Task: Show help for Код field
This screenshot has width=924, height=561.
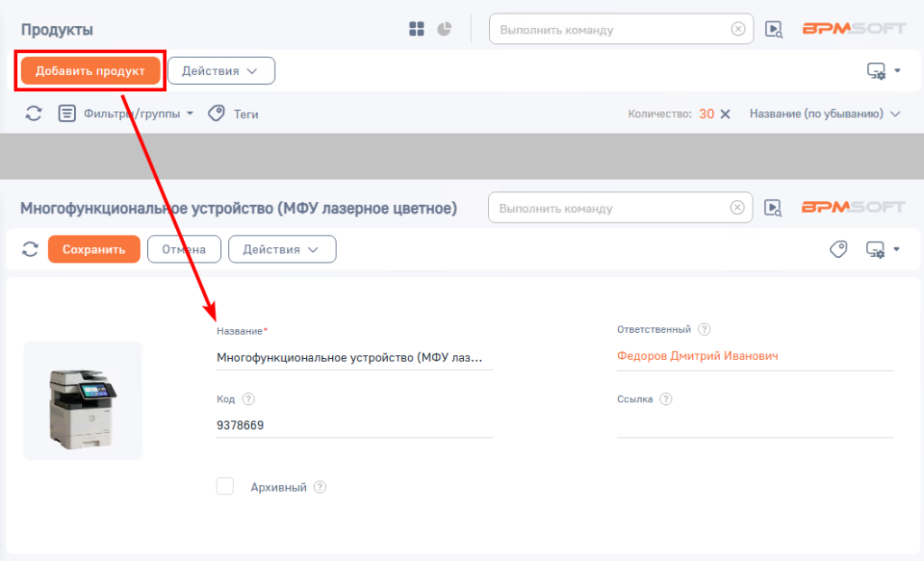Action: click(249, 399)
